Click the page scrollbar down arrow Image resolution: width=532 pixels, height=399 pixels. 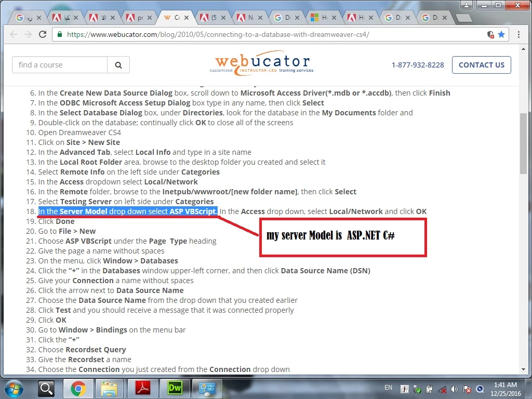pyautogui.click(x=523, y=369)
